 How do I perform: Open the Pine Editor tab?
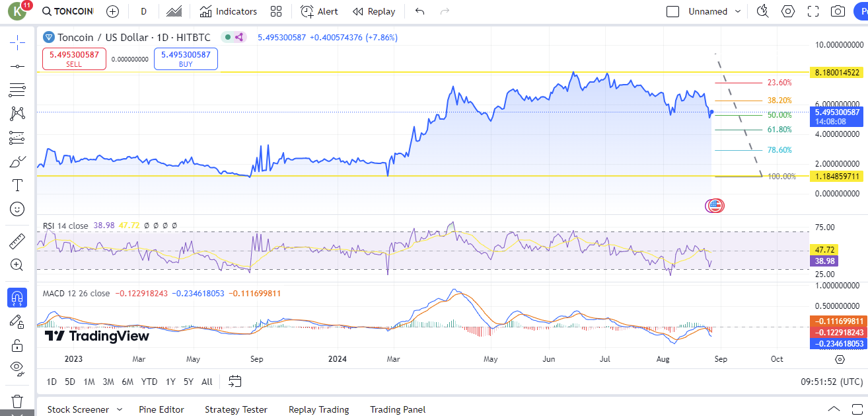pos(161,409)
